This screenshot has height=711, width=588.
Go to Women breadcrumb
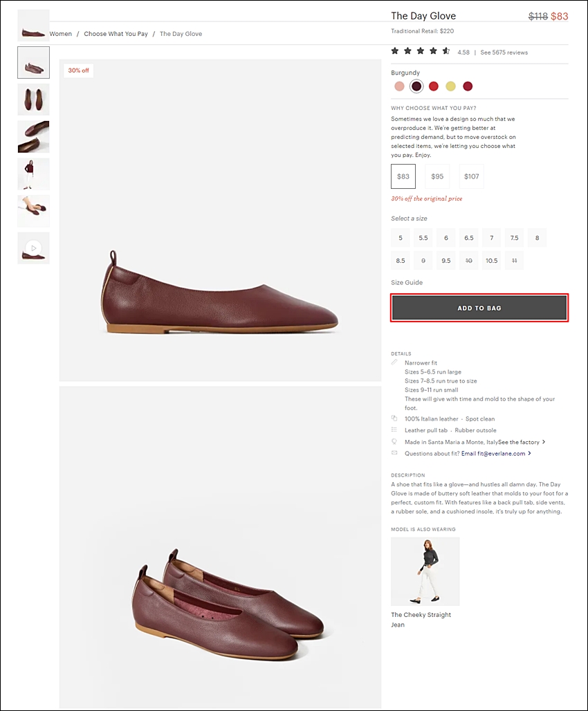pos(61,34)
